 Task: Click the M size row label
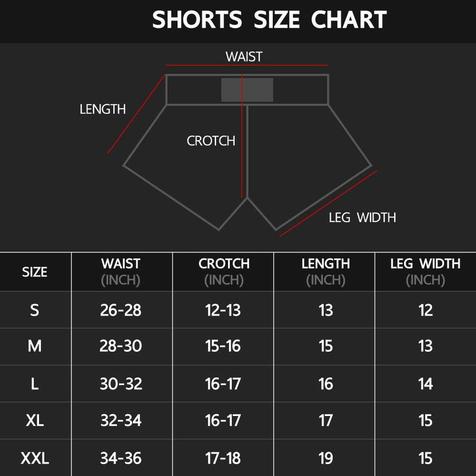coord(35,346)
